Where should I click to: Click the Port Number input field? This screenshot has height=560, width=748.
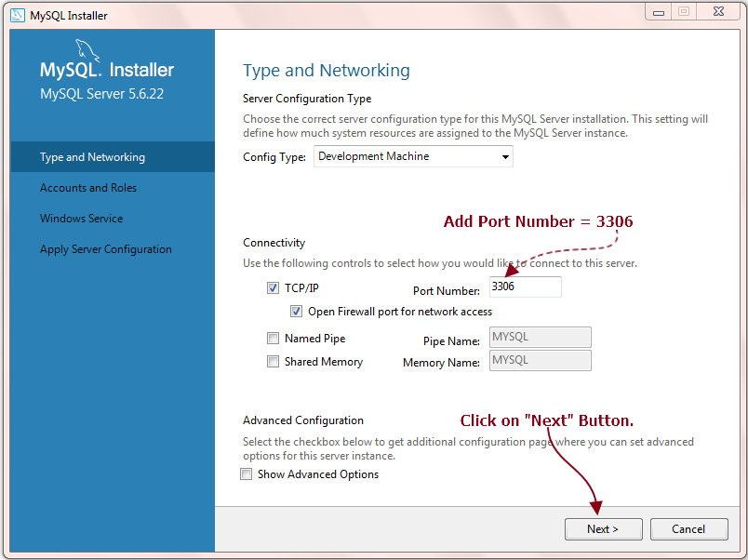pos(526,287)
